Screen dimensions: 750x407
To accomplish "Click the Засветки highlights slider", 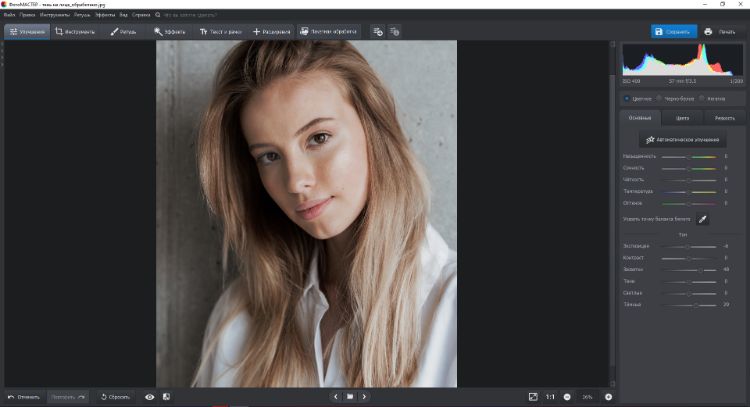I will [x=689, y=270].
